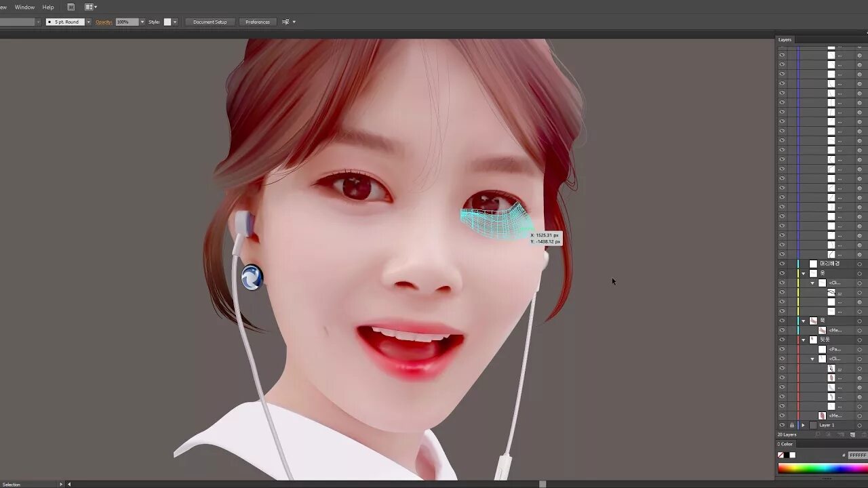Image resolution: width=868 pixels, height=488 pixels.
Task: Click the status bar arrow next to Selection
Action: coord(60,484)
